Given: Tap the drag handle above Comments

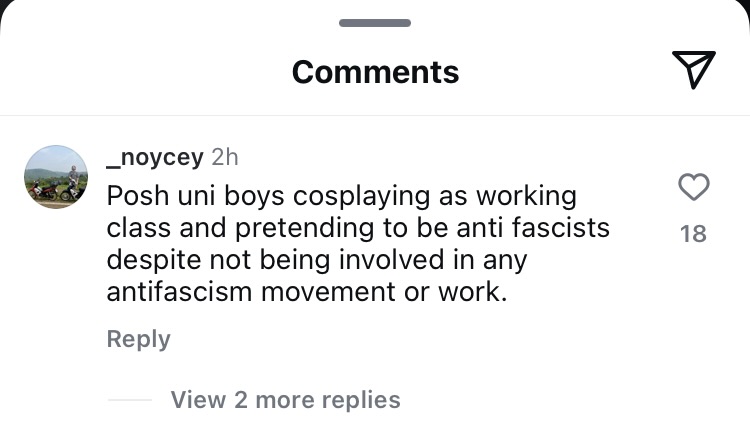Looking at the screenshot, I should pyautogui.click(x=375, y=22).
